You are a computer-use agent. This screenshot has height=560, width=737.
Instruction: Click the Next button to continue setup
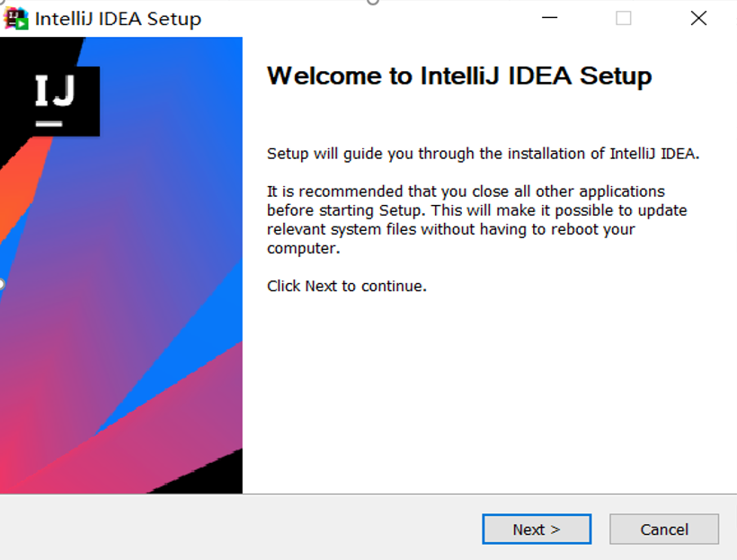(537, 529)
